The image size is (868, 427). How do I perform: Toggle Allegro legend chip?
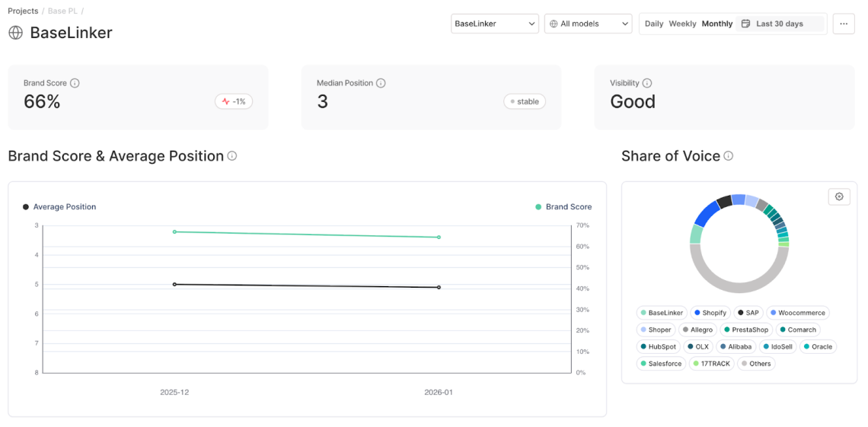click(699, 330)
